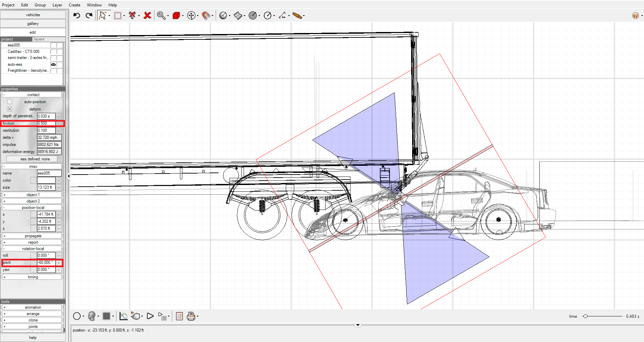Click the play with list icon
644x342 pixels.
[162, 316]
